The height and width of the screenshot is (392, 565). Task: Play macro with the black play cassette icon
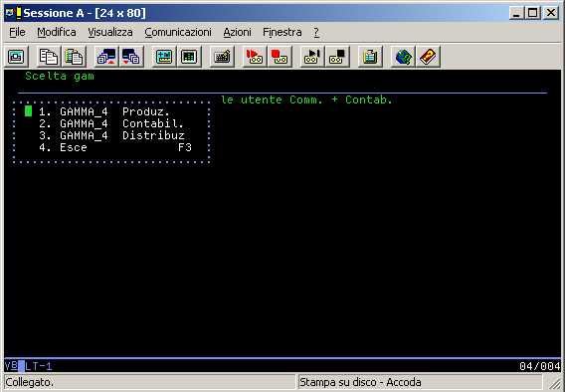[312, 57]
